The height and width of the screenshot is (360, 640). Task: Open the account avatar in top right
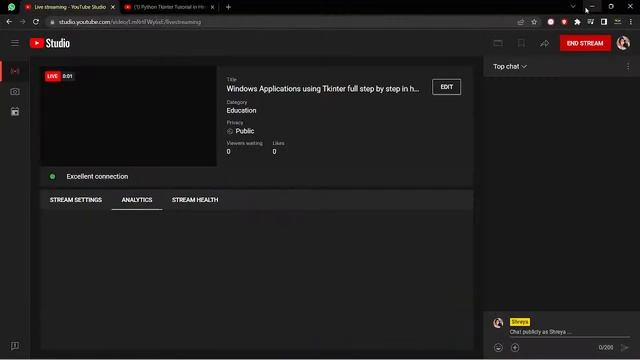tap(623, 43)
